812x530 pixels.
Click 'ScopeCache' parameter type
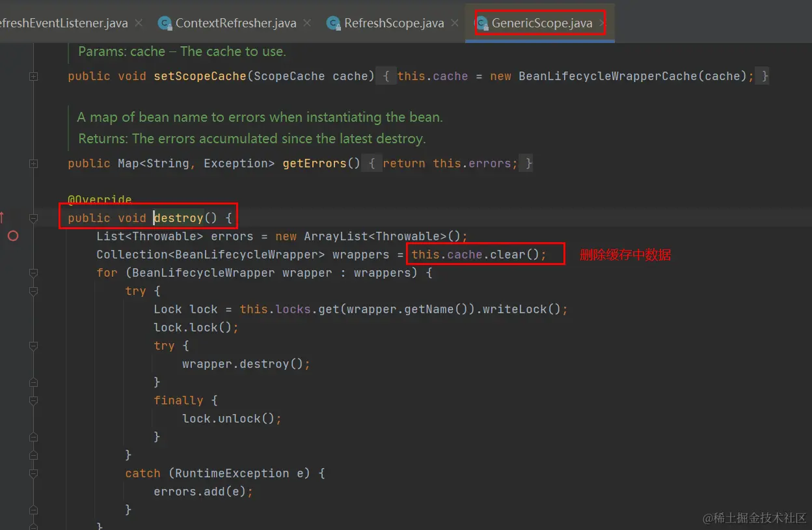(290, 76)
